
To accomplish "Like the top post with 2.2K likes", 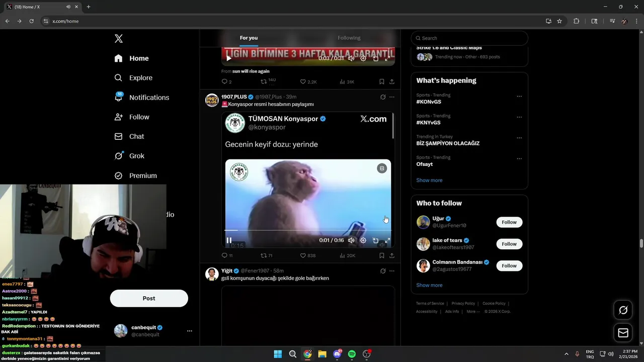I will coord(308,81).
